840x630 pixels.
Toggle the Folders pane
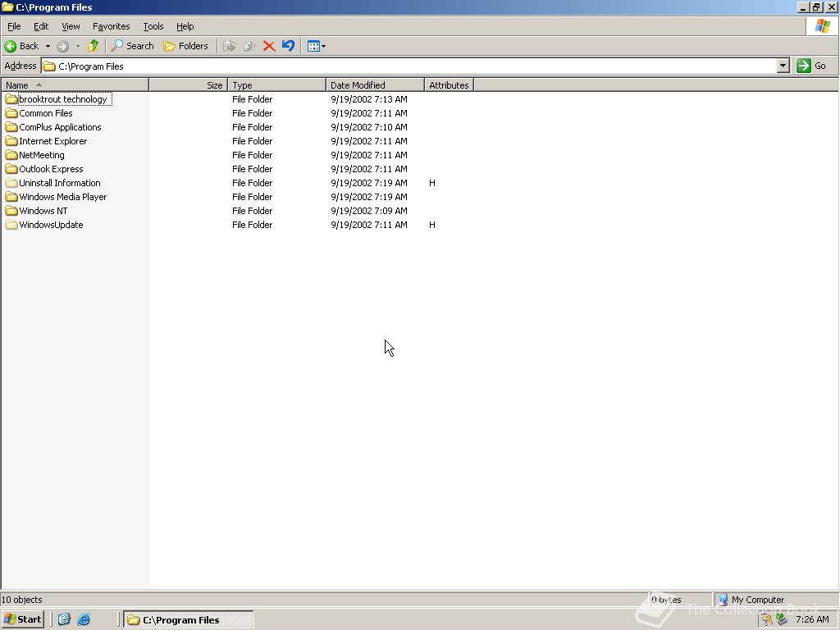(185, 46)
